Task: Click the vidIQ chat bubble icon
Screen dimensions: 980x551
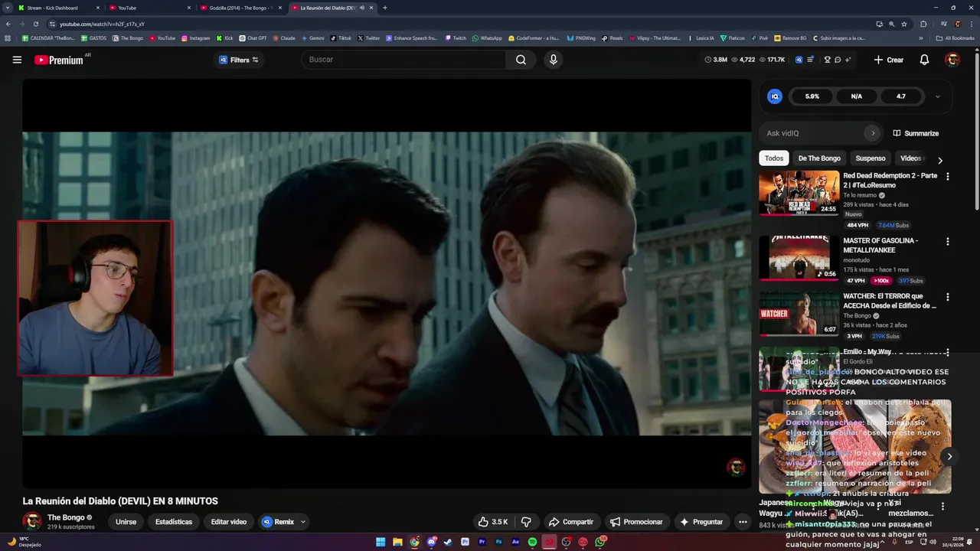Action: 838,60
